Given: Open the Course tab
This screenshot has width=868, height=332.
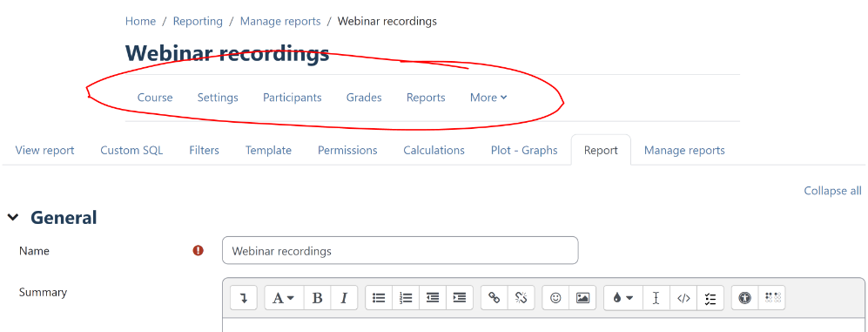Looking at the screenshot, I should [x=155, y=98].
